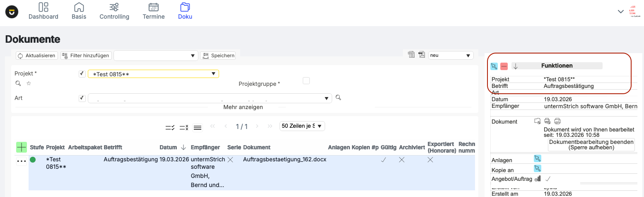Tick the Projektgruppe checkbox
644x197 pixels.
[306, 81]
